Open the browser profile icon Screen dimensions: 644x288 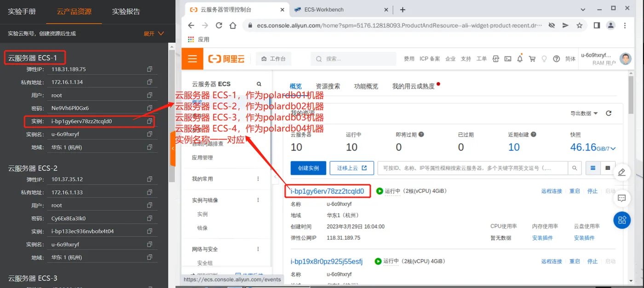(610, 26)
